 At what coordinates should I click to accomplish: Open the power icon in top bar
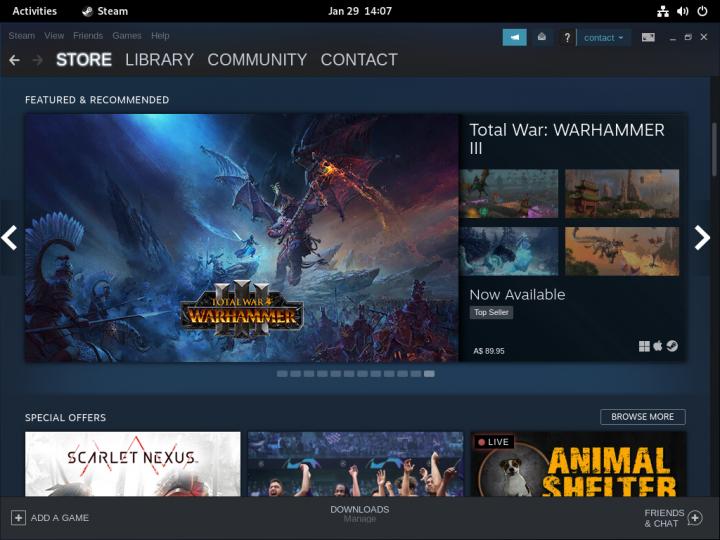[x=702, y=11]
